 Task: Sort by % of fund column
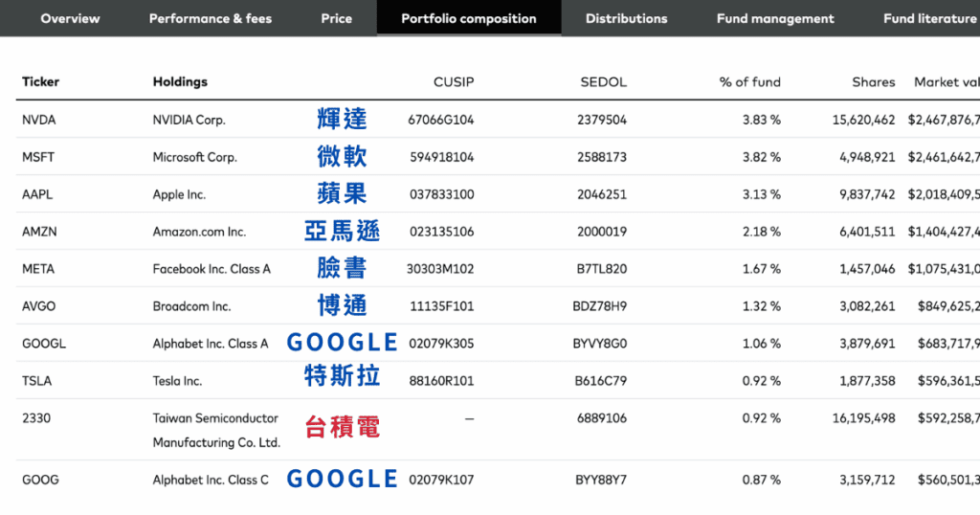tap(750, 82)
